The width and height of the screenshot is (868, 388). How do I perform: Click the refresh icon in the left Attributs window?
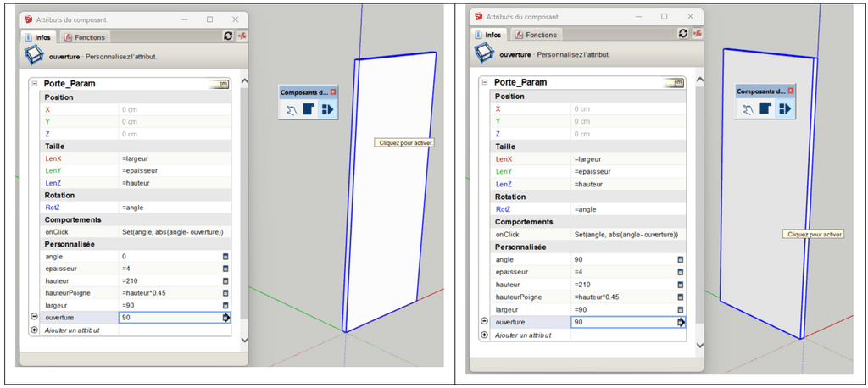(228, 36)
